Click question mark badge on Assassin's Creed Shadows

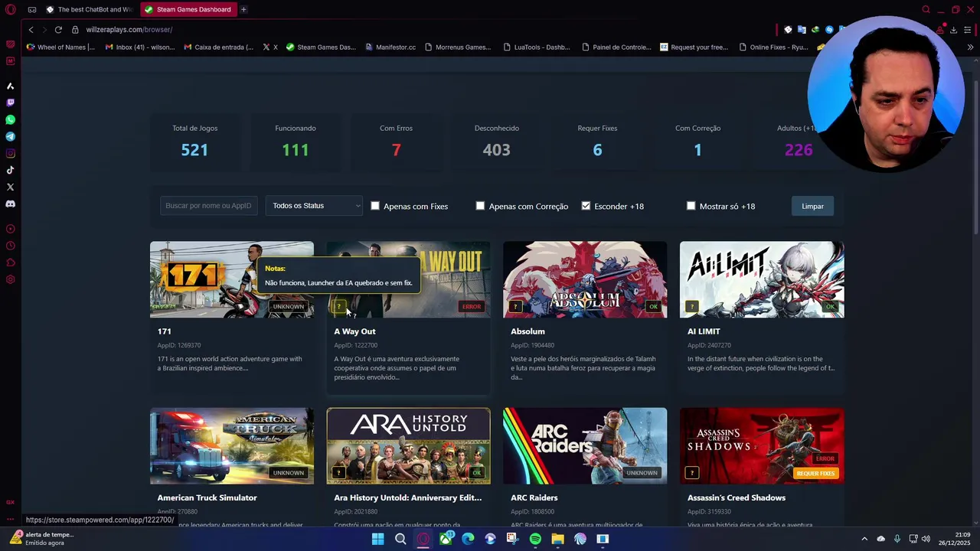692,473
